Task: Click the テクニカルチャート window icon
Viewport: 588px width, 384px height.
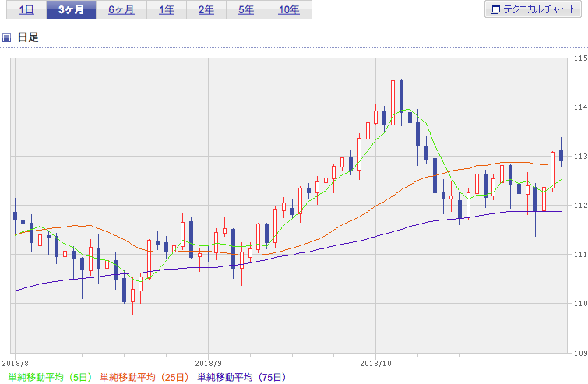Action: [x=495, y=9]
